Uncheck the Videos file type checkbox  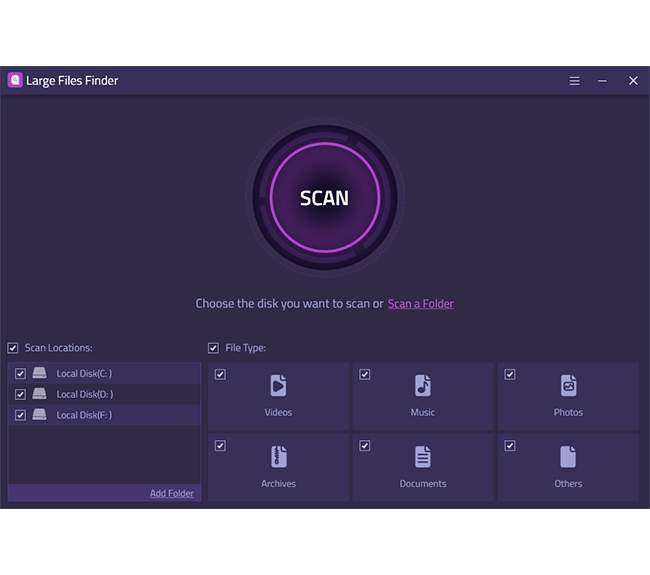[x=220, y=375]
